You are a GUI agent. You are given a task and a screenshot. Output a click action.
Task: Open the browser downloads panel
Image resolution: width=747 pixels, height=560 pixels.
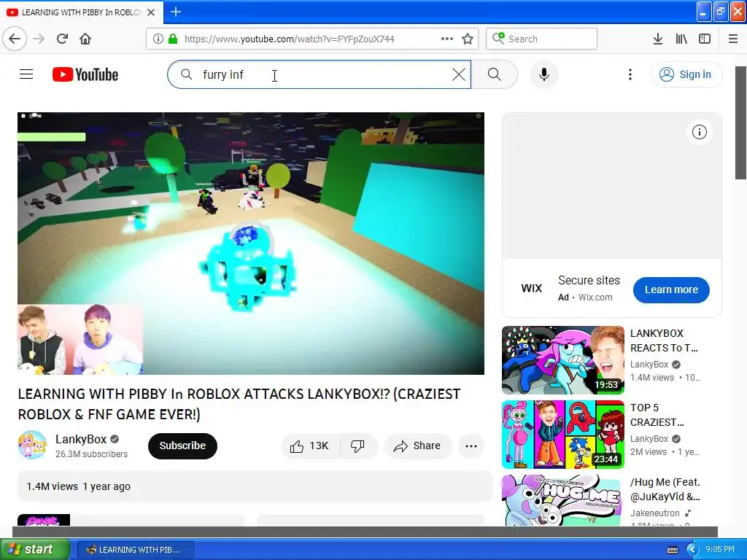coord(658,39)
